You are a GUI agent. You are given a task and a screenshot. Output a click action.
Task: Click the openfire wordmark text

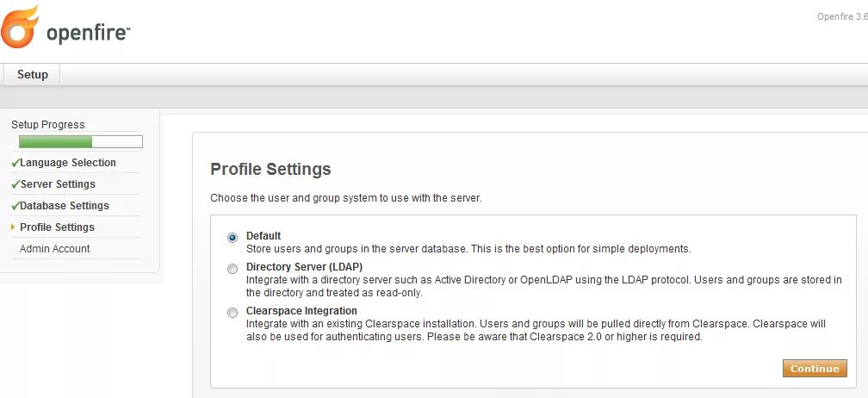(x=87, y=33)
